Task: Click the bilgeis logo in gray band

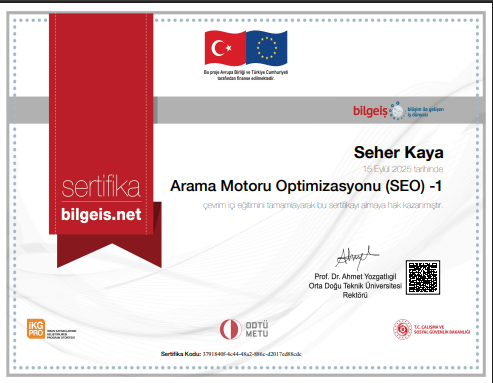Action: (x=398, y=111)
